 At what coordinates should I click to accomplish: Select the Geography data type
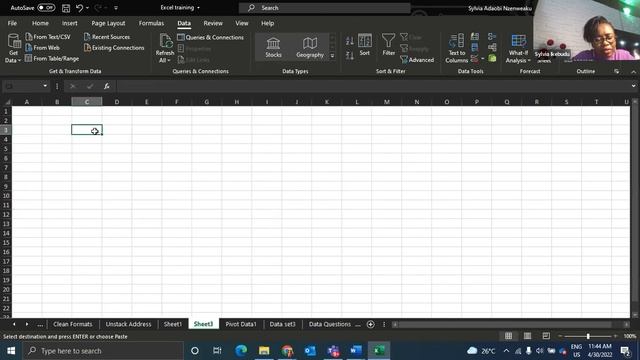(x=310, y=47)
